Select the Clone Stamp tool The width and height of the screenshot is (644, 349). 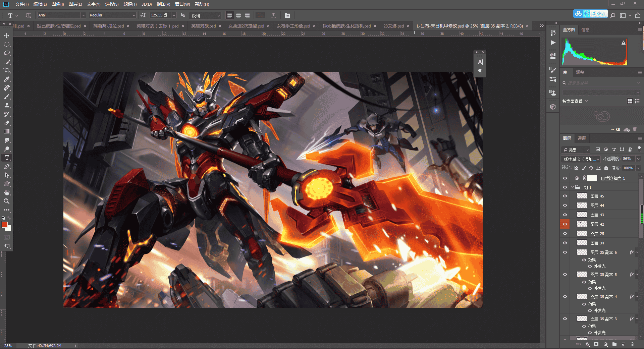coord(7,105)
